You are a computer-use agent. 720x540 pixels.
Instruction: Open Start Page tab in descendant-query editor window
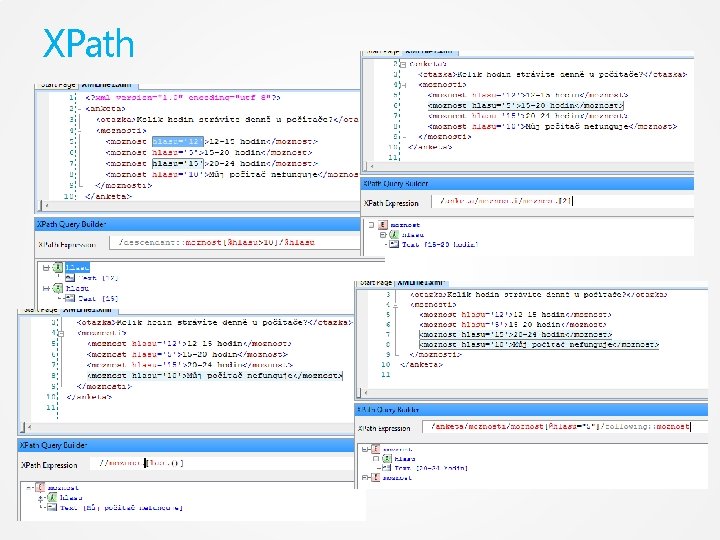click(x=57, y=85)
